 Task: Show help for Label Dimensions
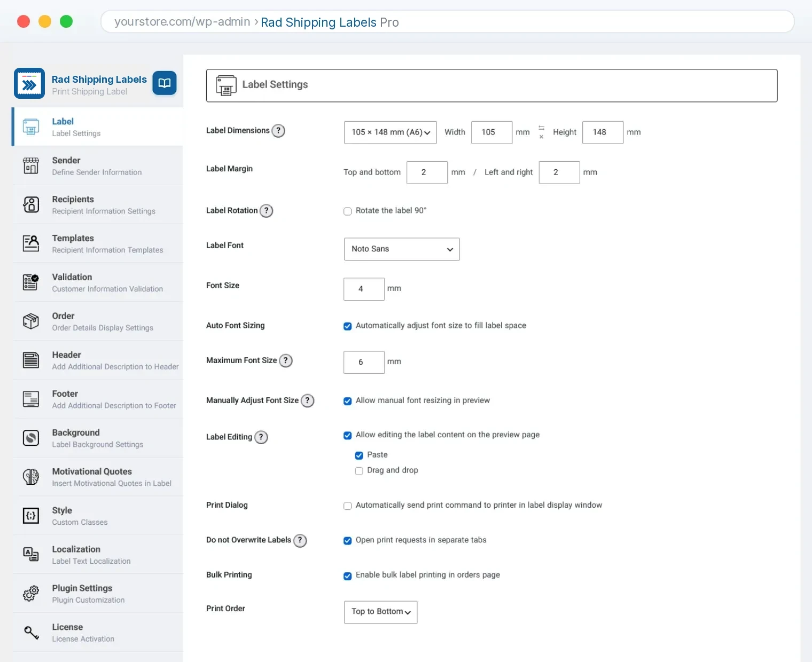point(278,131)
